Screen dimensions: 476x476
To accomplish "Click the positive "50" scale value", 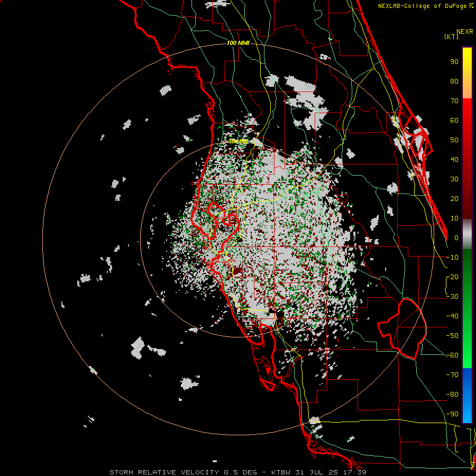I will [x=454, y=140].
